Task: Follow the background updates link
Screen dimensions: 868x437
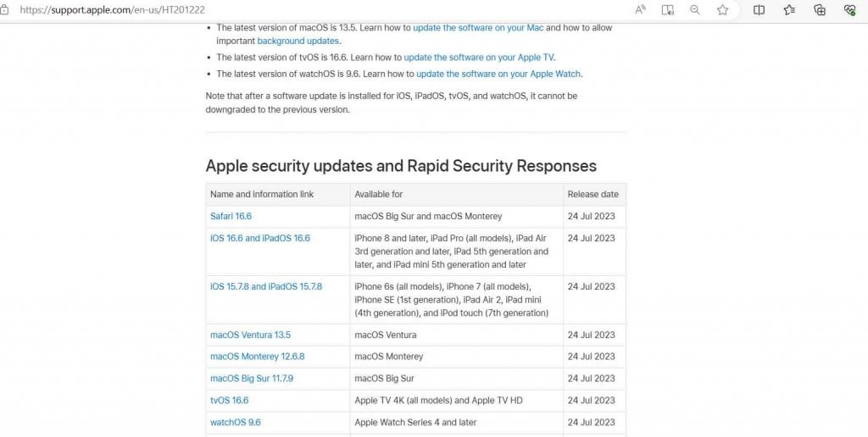Action: 298,41
